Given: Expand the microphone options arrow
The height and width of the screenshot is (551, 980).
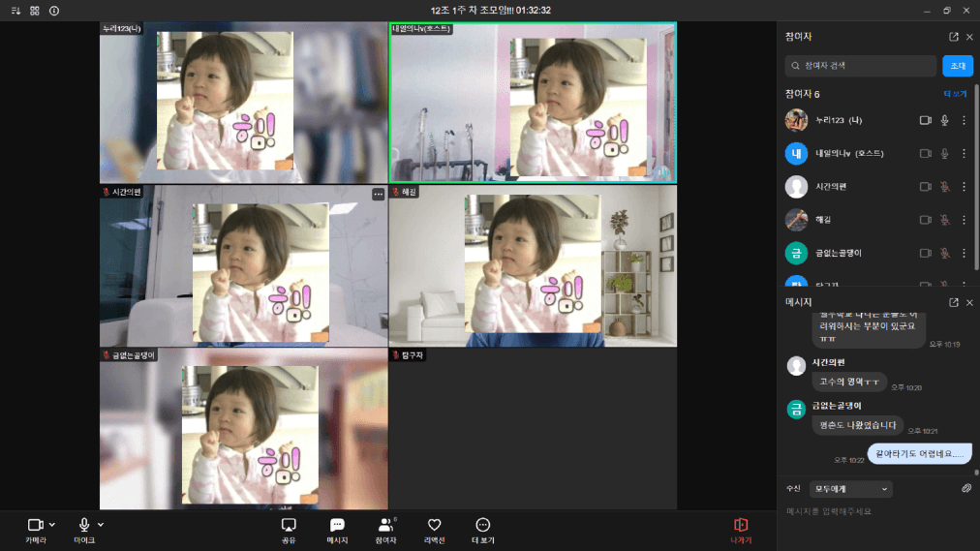Looking at the screenshot, I should point(101,525).
